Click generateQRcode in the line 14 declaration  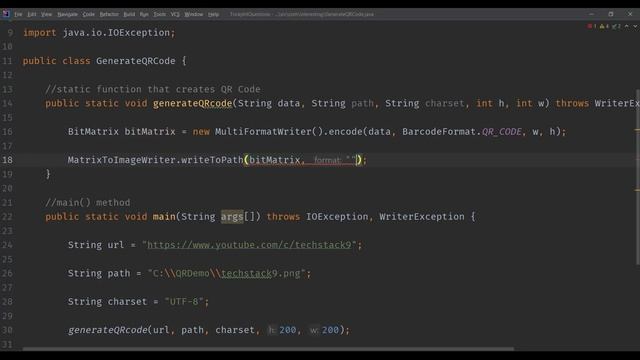click(x=192, y=103)
